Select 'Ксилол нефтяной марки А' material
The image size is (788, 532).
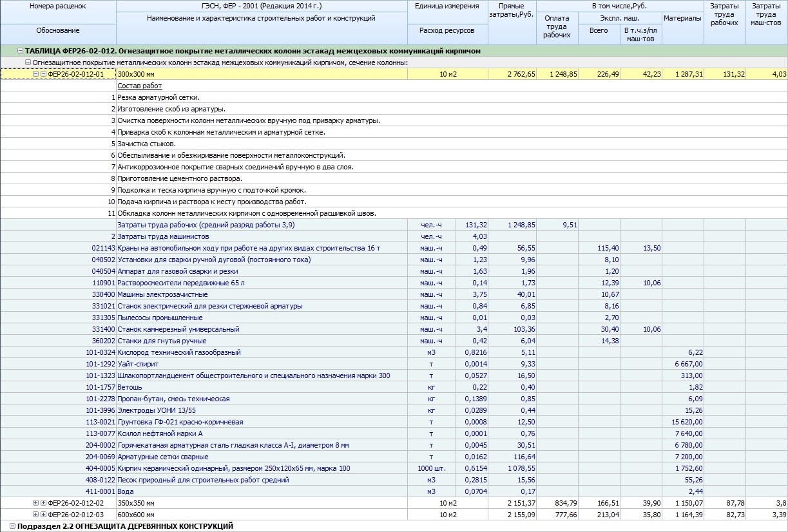click(160, 433)
